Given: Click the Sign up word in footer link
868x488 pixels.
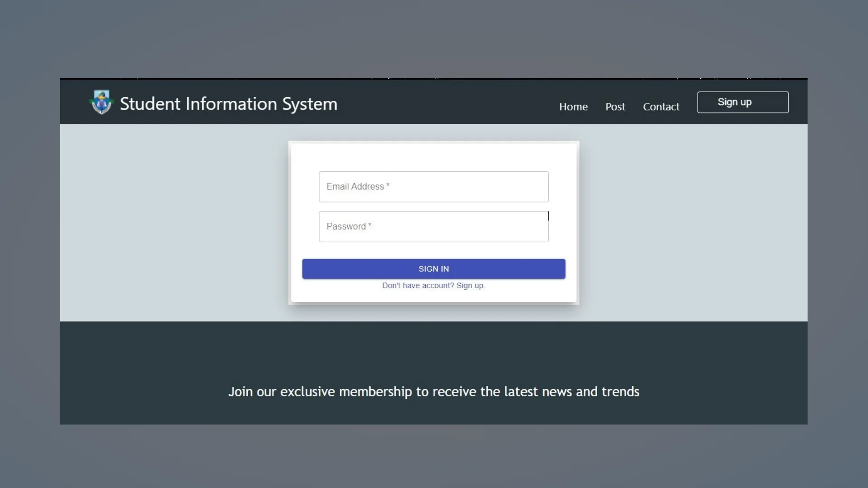Looking at the screenshot, I should [470, 286].
